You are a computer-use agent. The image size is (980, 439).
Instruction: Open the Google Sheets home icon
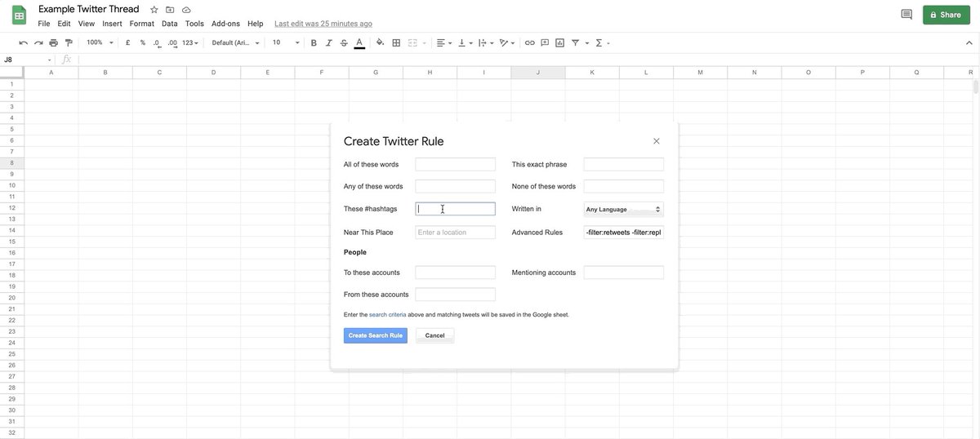19,16
